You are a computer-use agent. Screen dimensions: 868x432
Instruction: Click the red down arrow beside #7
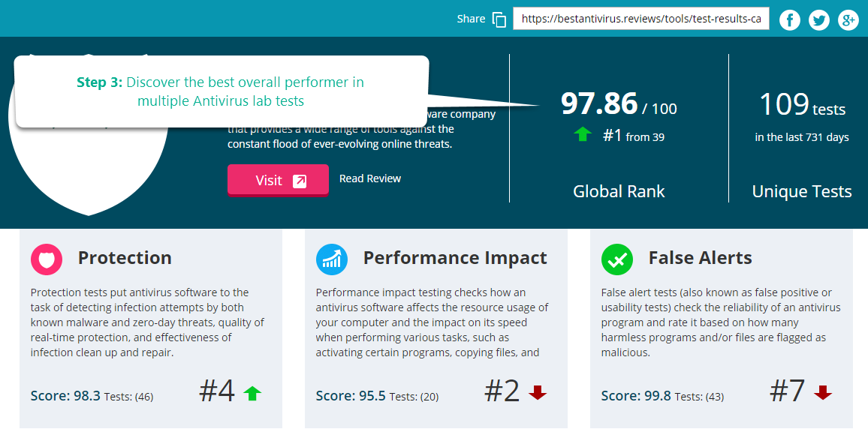[x=824, y=391]
